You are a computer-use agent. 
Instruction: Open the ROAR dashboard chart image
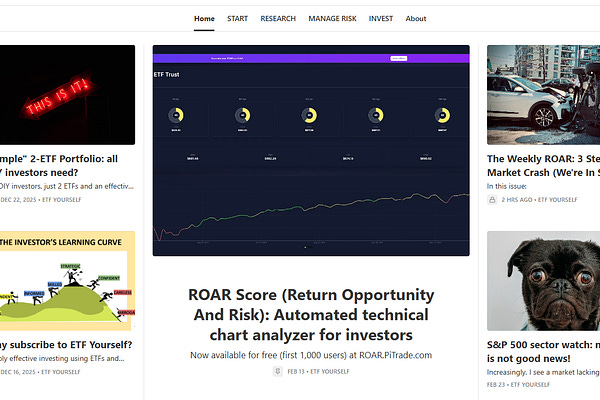pyautogui.click(x=311, y=150)
